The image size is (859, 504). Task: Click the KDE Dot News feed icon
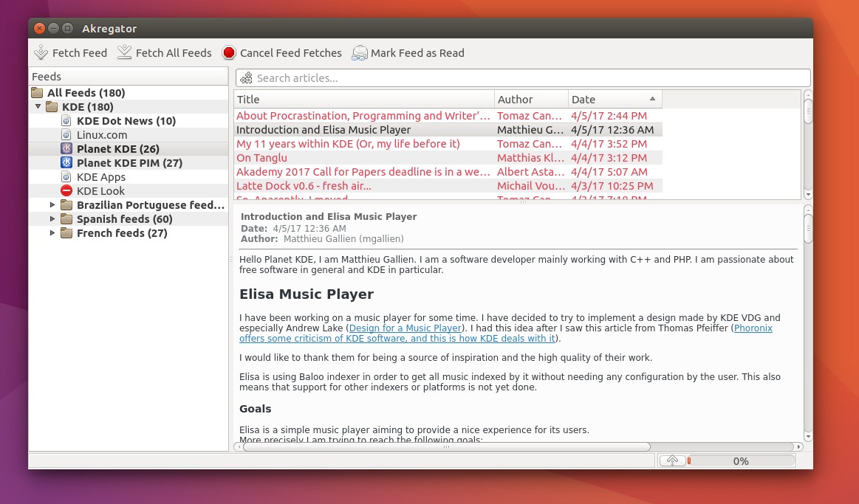[66, 120]
